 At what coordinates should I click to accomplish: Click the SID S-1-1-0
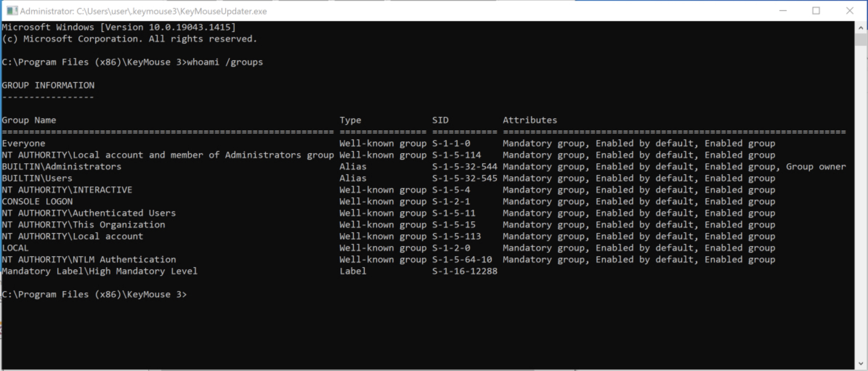(x=451, y=143)
